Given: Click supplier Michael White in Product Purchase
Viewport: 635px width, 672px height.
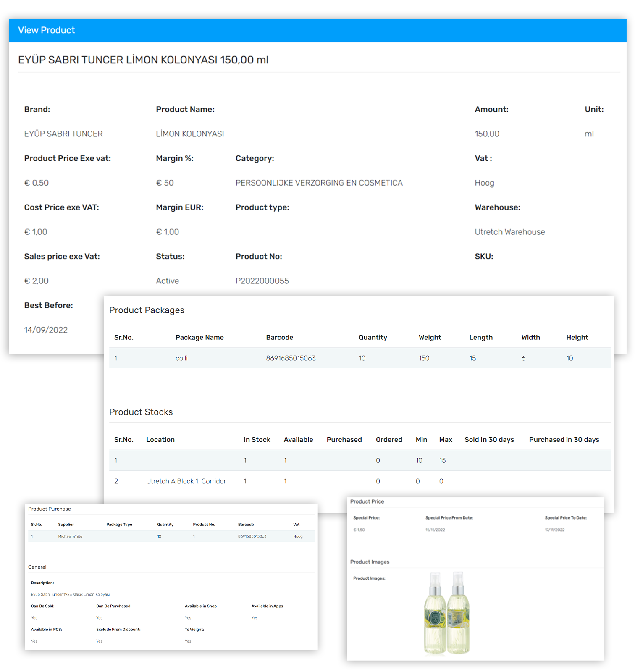Looking at the screenshot, I should (70, 536).
